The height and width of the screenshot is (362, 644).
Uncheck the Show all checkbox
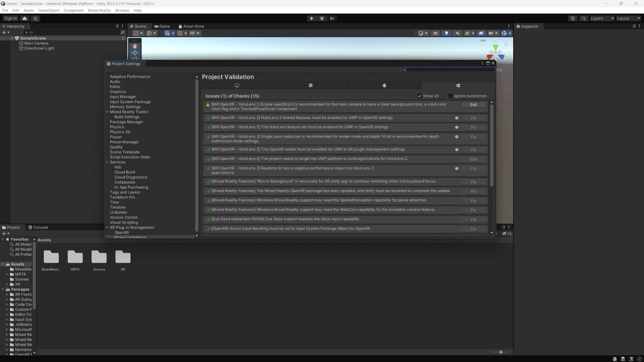(419, 96)
